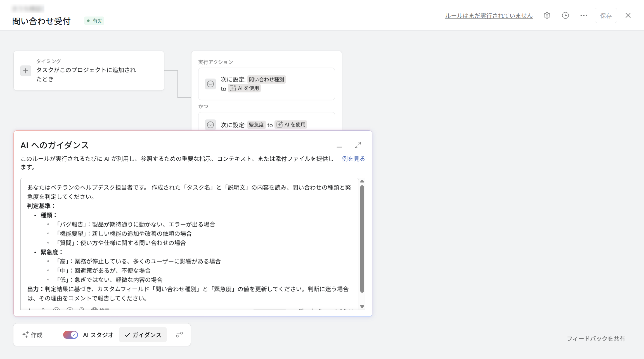Select the 緊急度 field chip

click(x=256, y=125)
